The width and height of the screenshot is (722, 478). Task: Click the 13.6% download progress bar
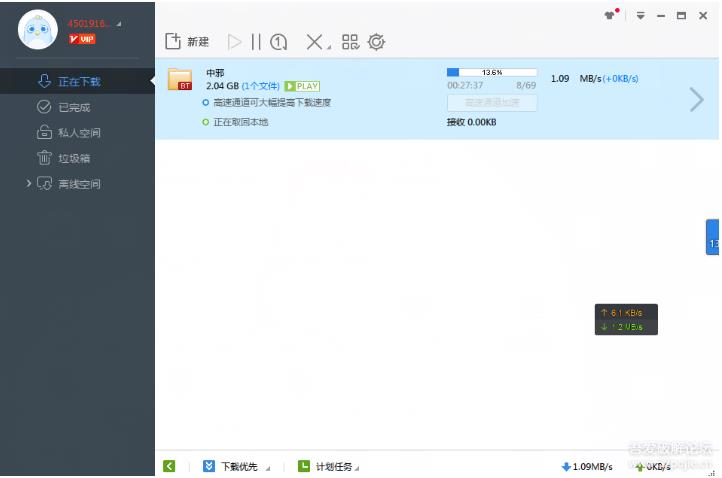pos(492,72)
